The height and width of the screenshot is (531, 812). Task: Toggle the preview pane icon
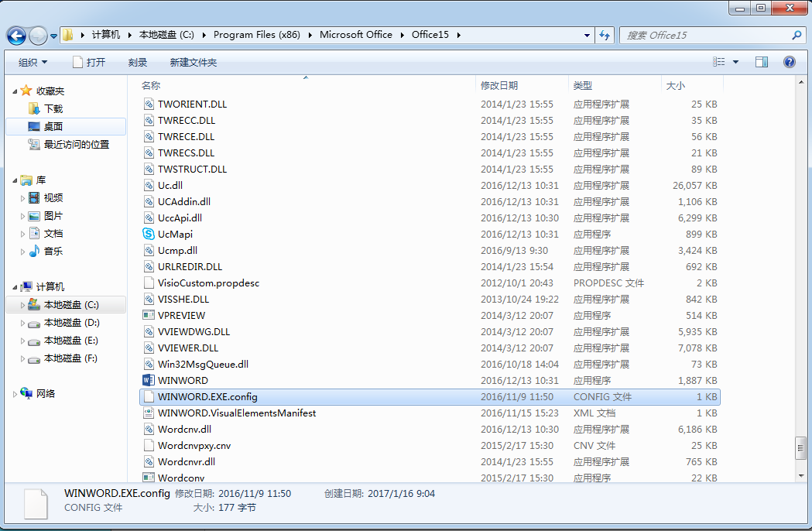pyautogui.click(x=762, y=62)
